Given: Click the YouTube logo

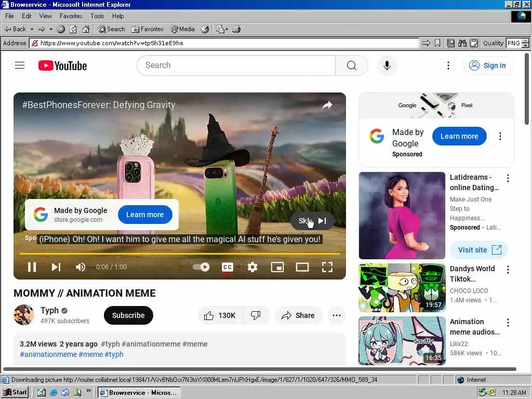Looking at the screenshot, I should pyautogui.click(x=62, y=65).
